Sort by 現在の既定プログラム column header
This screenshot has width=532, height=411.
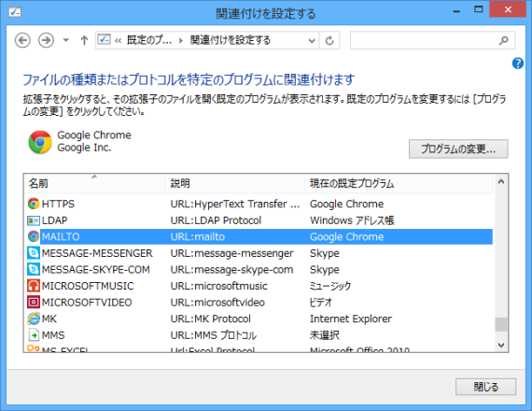(399, 183)
